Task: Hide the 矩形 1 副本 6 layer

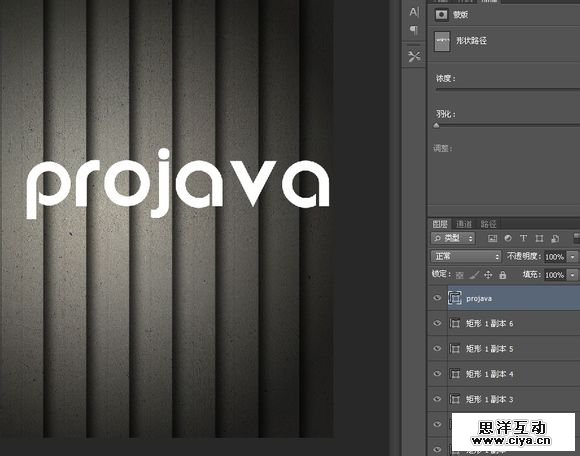Action: coord(437,323)
